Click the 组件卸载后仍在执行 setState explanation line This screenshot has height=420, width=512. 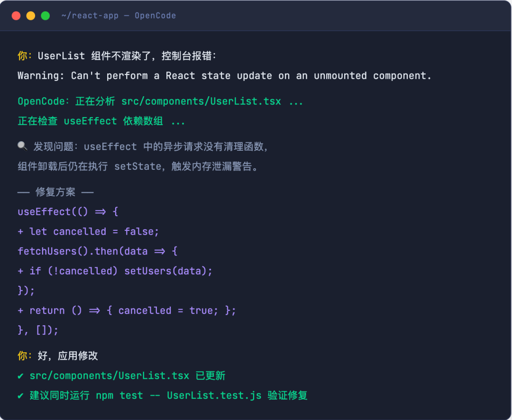coord(138,166)
